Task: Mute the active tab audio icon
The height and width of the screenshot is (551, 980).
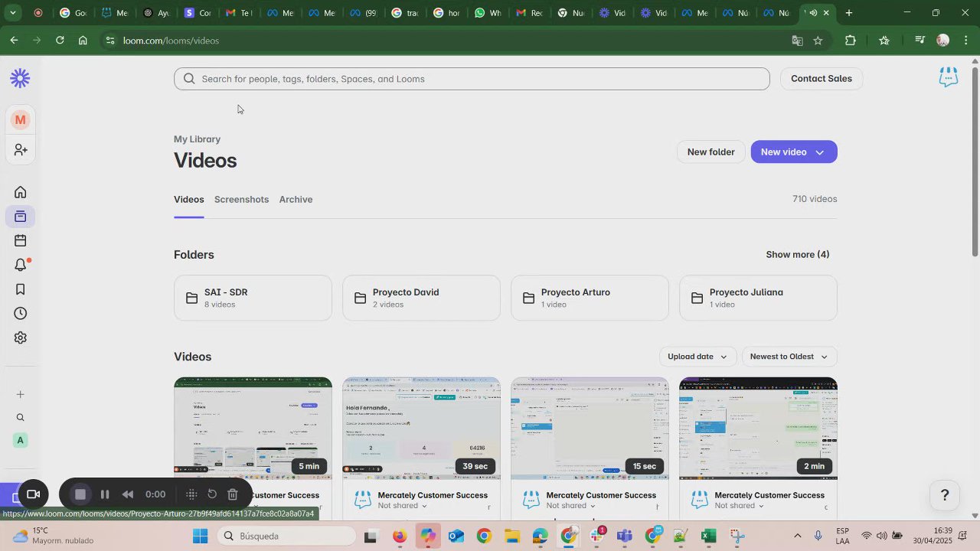Action: [x=813, y=13]
